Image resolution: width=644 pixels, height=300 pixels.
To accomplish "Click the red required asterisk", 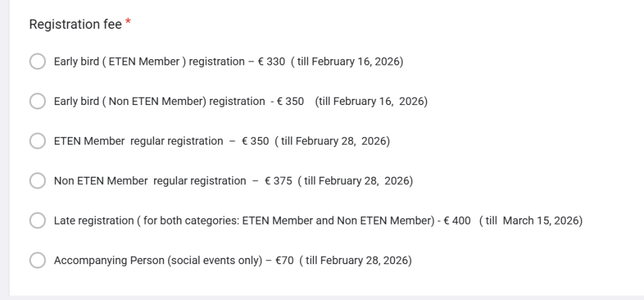I will [x=128, y=23].
